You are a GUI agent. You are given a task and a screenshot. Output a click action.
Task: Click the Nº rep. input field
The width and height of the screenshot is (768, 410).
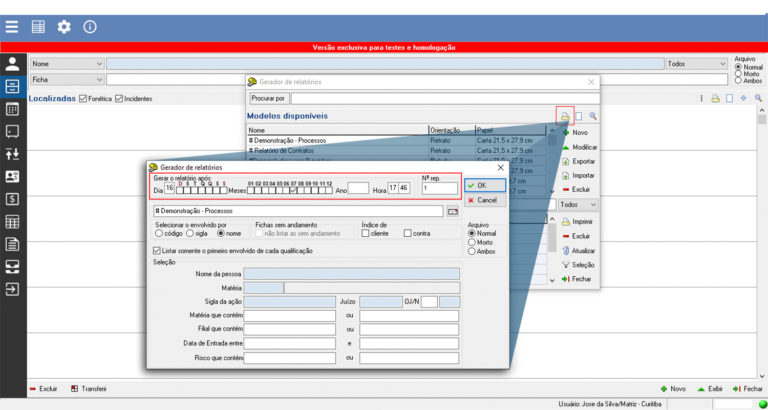point(439,188)
